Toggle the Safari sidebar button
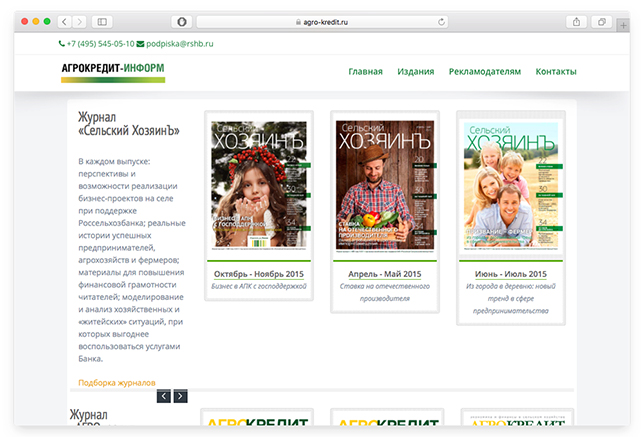Screen dimensions: 644x437 (102, 22)
